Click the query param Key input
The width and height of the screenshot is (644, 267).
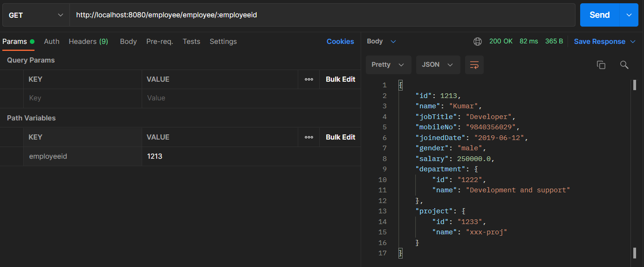coord(82,98)
